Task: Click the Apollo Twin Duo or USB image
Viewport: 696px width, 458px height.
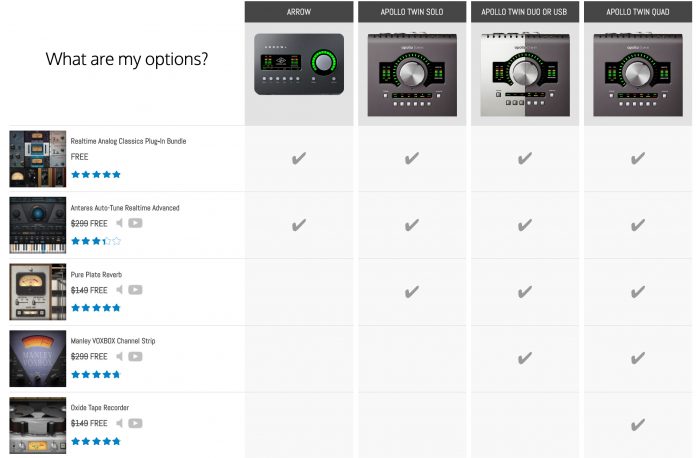Action: [x=524, y=72]
